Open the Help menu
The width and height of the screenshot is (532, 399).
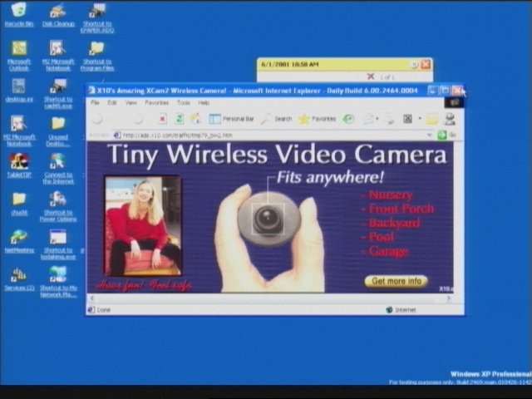coord(204,102)
